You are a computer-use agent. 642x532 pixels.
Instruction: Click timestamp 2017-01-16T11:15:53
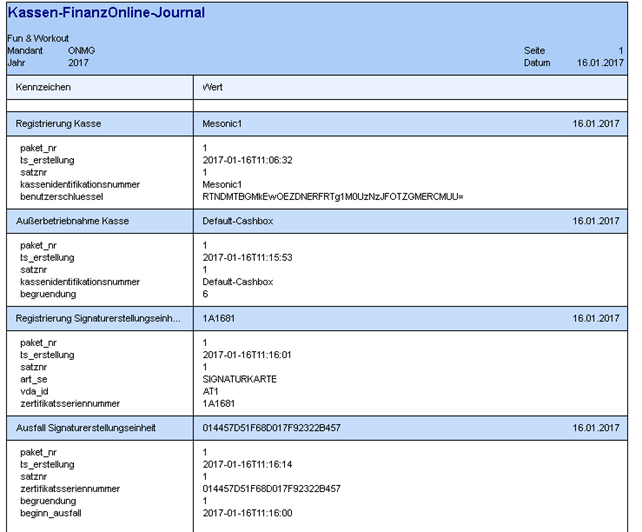point(247,258)
